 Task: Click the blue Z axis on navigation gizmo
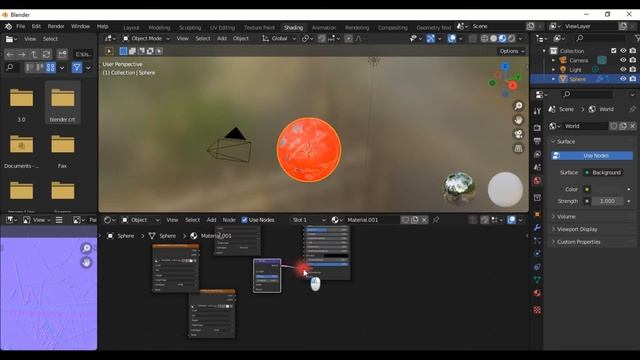pyautogui.click(x=505, y=67)
